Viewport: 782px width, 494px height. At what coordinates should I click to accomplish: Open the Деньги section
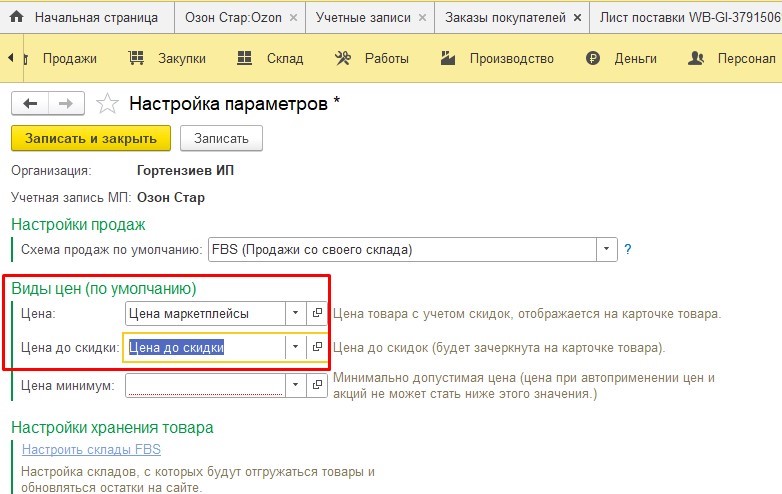635,58
